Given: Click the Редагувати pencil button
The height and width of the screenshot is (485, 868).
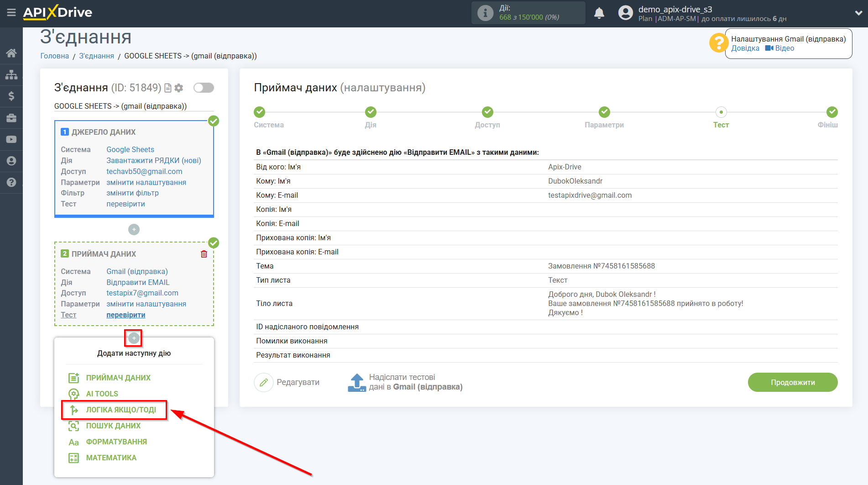Looking at the screenshot, I should pyautogui.click(x=287, y=382).
